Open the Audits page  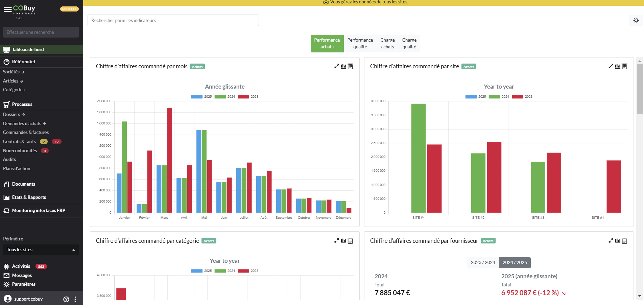9,160
